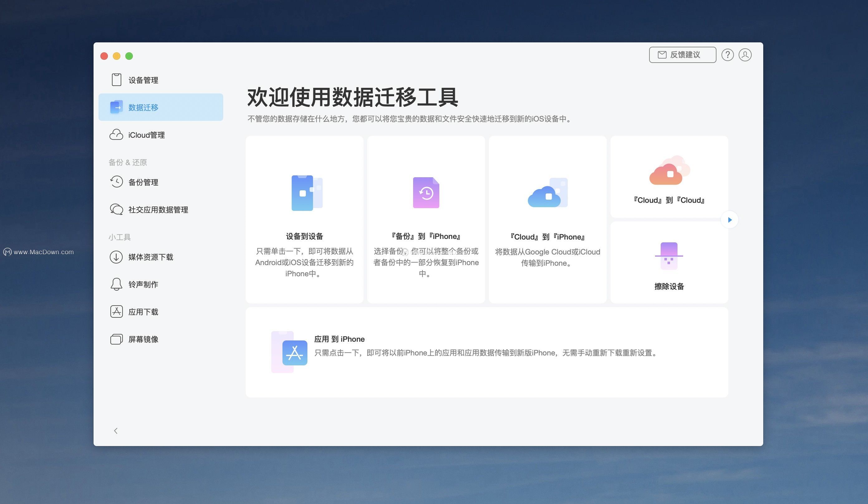The image size is (868, 504).
Task: Click the 擦除设备 eraser hat icon
Action: click(669, 256)
